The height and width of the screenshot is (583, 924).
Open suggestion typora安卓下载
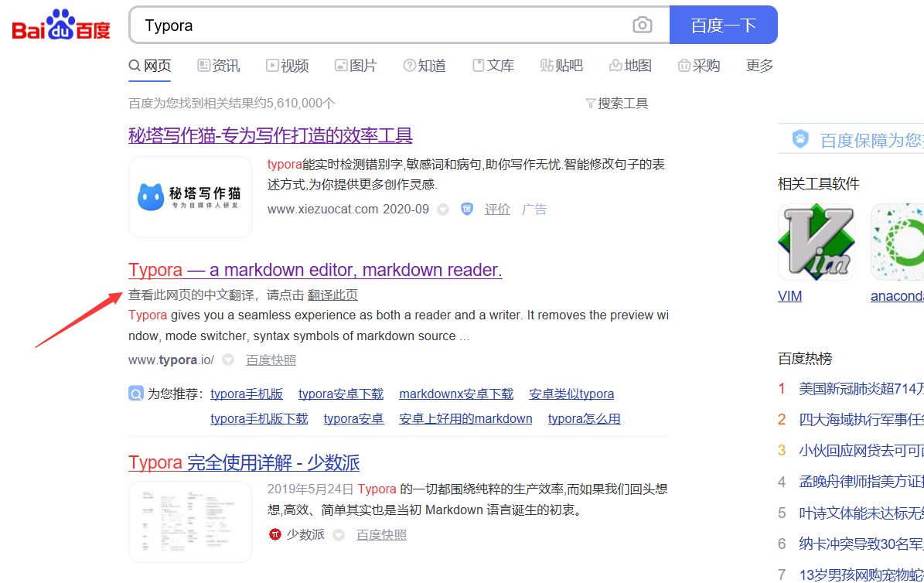coord(341,394)
